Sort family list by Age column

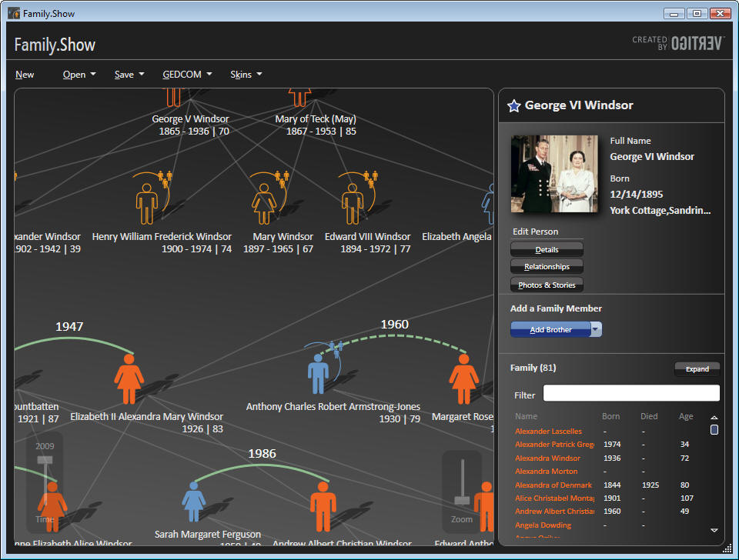pos(686,416)
